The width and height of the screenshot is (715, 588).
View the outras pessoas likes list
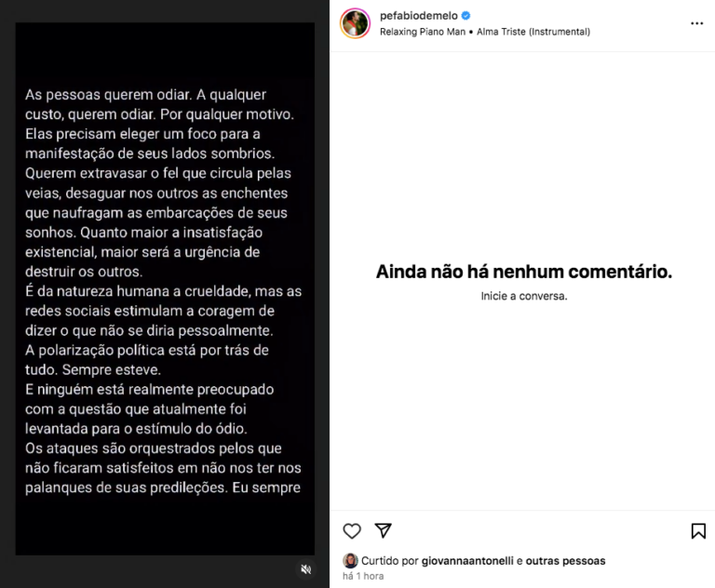click(x=565, y=561)
